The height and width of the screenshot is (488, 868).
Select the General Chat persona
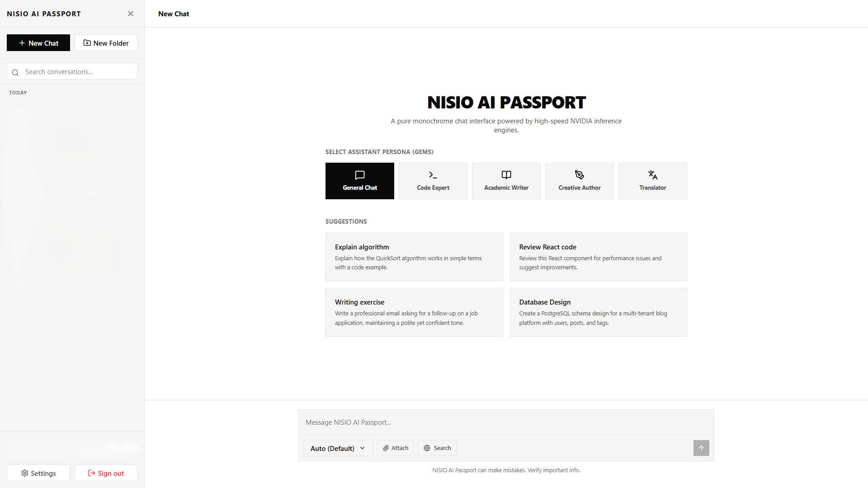coord(360,181)
